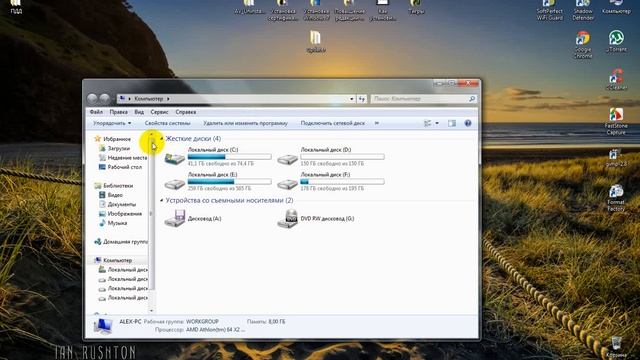Click drive F: capacity bar
Screen dimensions: 640x360
click(x=342, y=182)
